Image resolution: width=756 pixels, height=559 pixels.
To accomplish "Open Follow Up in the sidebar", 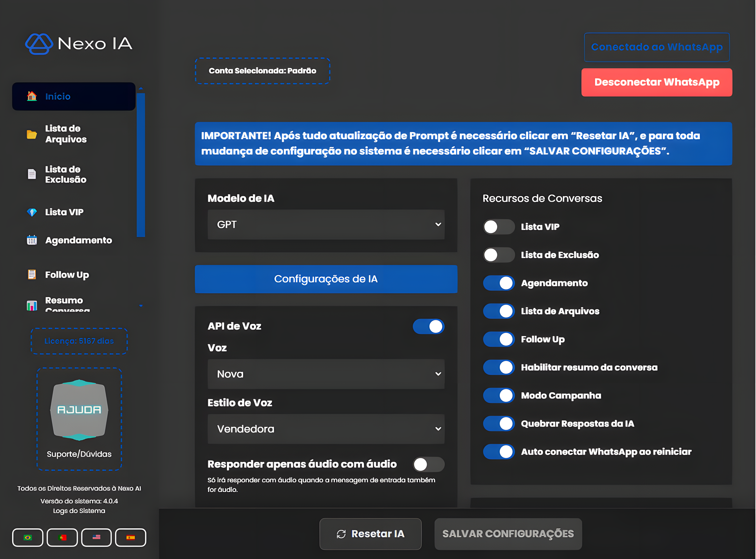I will tap(67, 275).
